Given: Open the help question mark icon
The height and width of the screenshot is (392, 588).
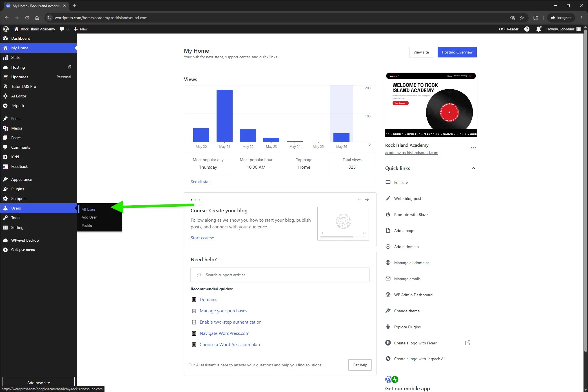Looking at the screenshot, I should tap(527, 29).
